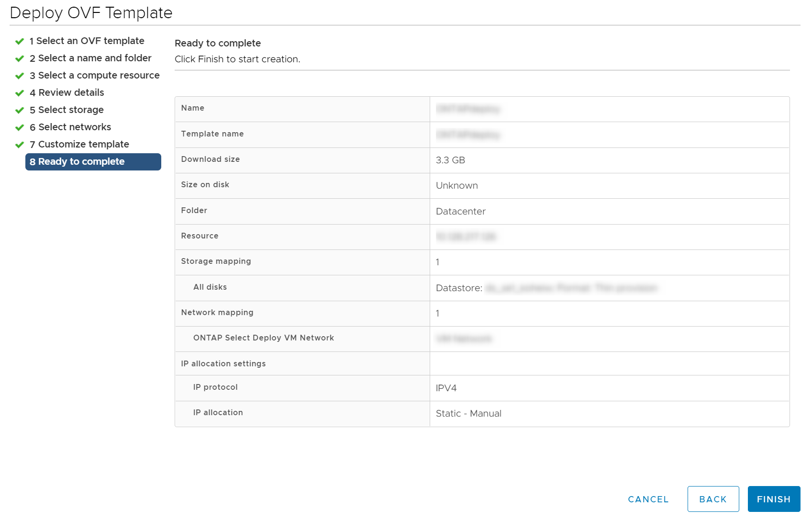Screen dimensions: 812x521
Task: Click the ONTAP Select Deploy VM Network row
Action: point(264,338)
